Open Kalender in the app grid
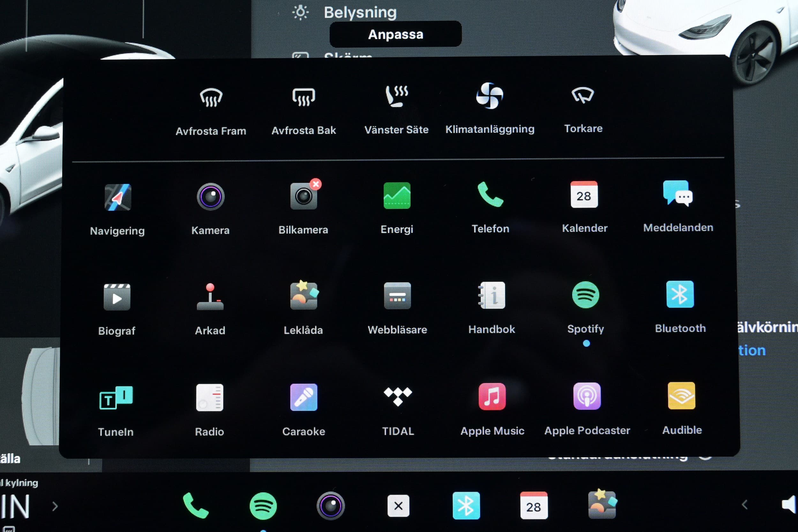 tap(584, 194)
